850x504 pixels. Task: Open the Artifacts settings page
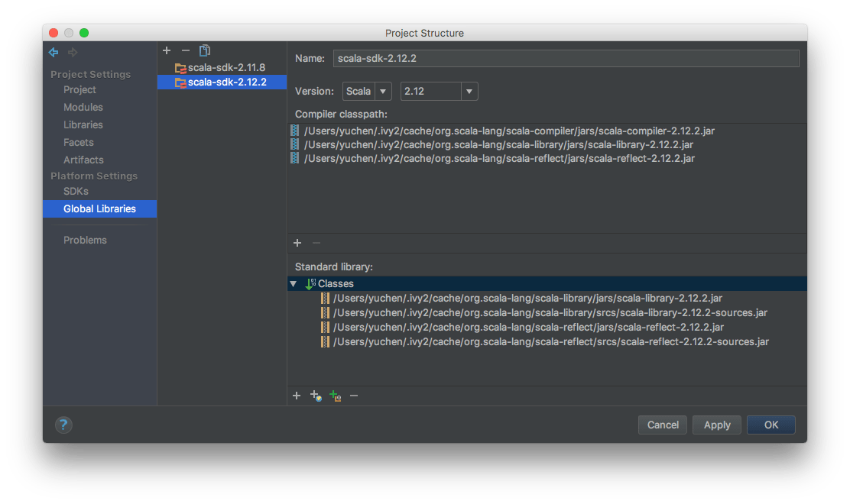(83, 160)
